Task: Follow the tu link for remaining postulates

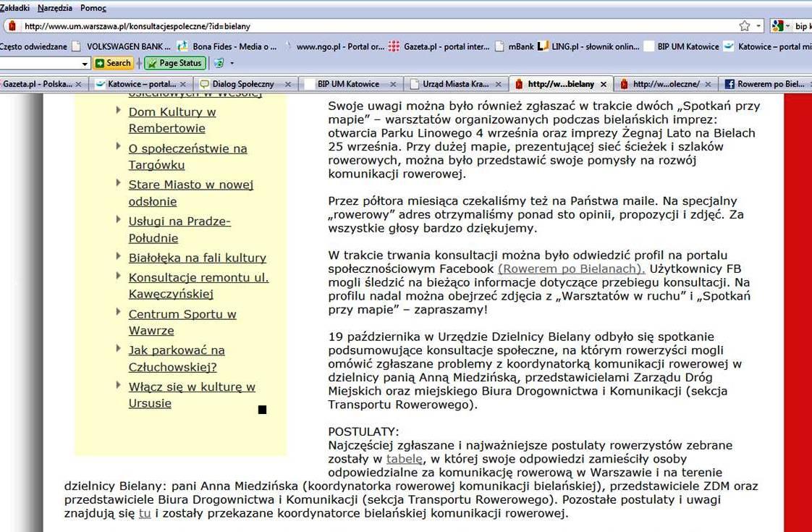Action: pyautogui.click(x=145, y=514)
